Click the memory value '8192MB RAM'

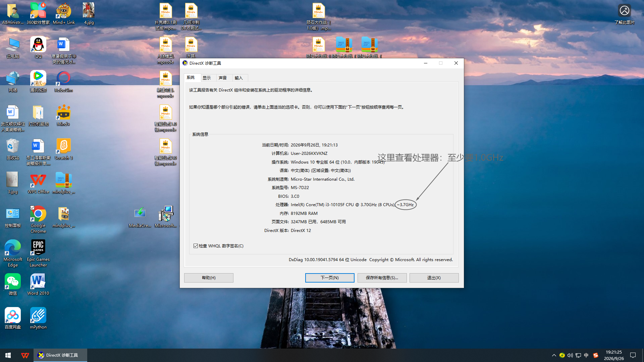[304, 213]
